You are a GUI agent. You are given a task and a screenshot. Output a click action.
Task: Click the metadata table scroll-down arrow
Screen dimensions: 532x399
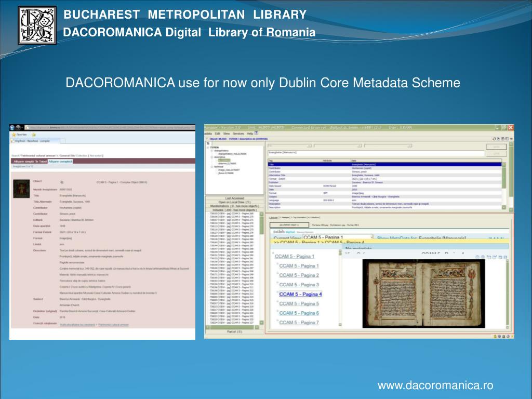click(x=504, y=207)
